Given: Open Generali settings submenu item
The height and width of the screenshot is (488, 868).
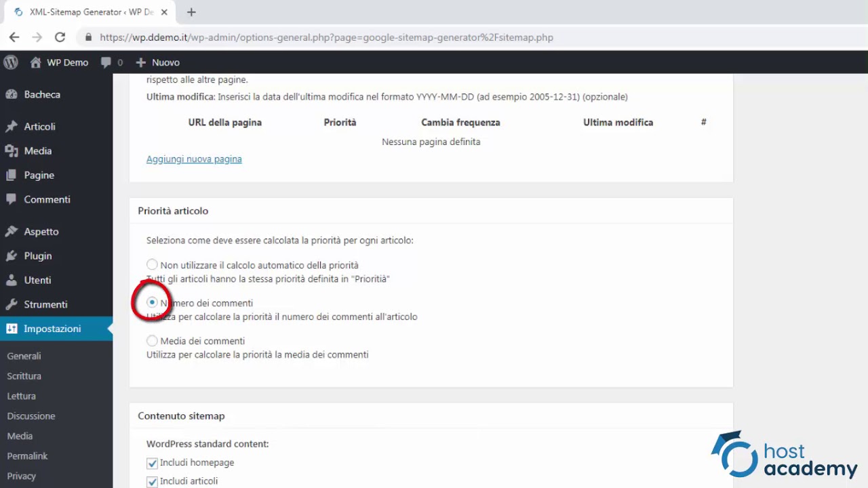Looking at the screenshot, I should (x=24, y=356).
